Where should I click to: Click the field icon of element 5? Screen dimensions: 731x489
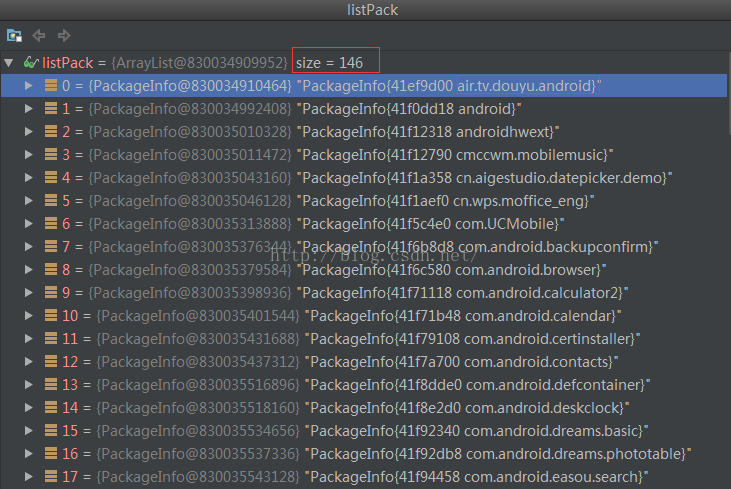[51, 200]
